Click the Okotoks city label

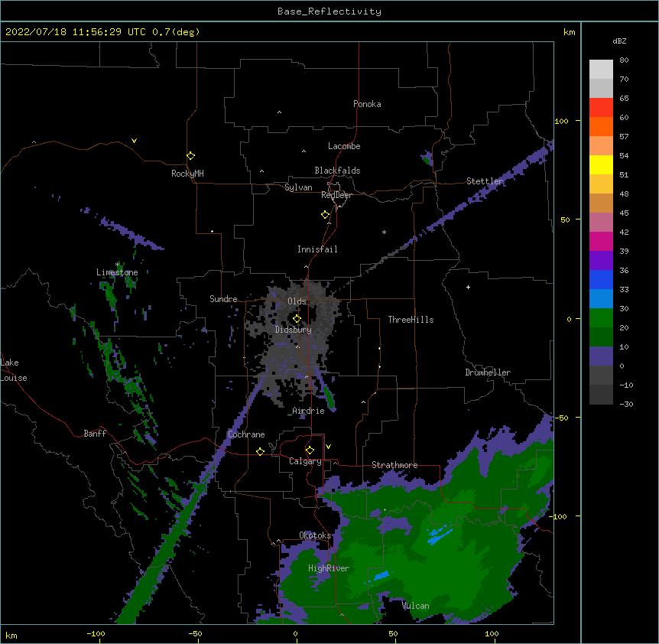pyautogui.click(x=315, y=535)
